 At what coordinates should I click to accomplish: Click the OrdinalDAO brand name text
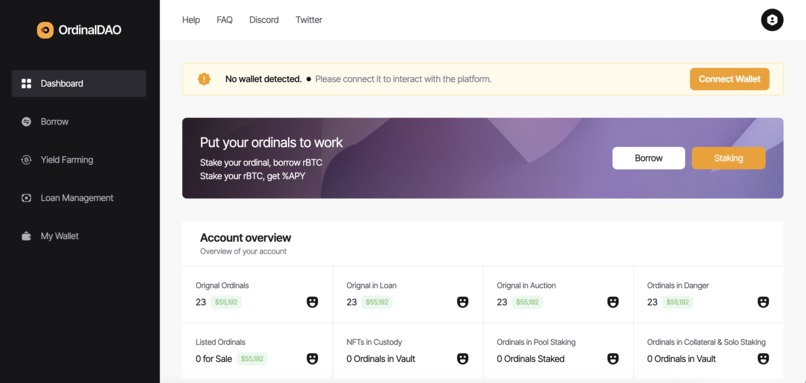90,30
